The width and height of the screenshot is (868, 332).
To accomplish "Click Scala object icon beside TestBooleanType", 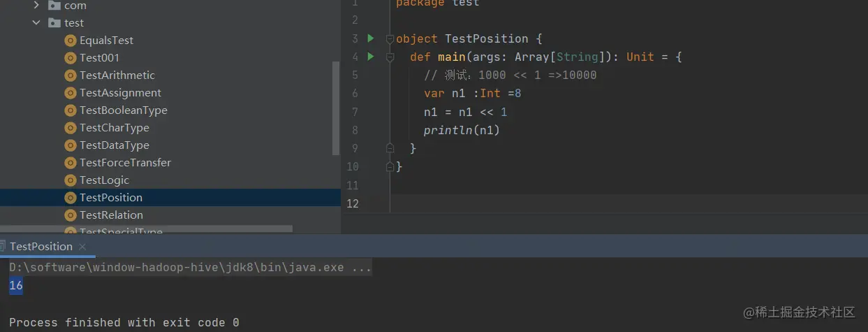I will click(x=70, y=110).
